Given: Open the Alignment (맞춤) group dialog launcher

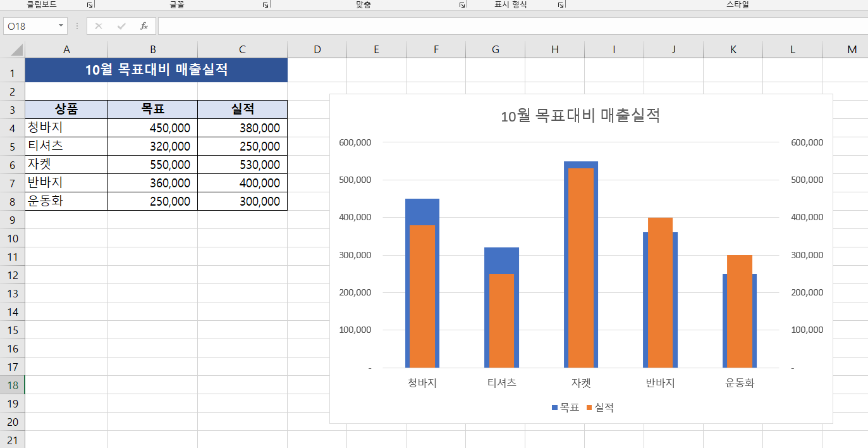Looking at the screenshot, I should click(x=463, y=5).
